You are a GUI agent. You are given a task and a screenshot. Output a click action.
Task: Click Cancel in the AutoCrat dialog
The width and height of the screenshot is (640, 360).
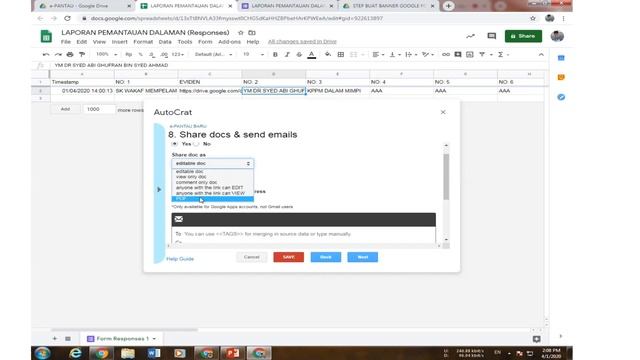coord(251,257)
